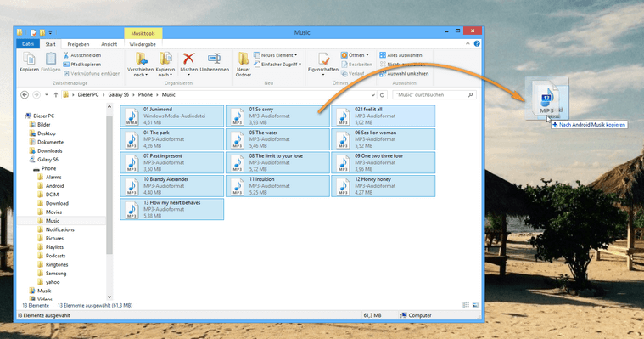Open help via blue question mark icon
Image resolution: width=644 pixels, height=339 pixels.
click(x=477, y=43)
